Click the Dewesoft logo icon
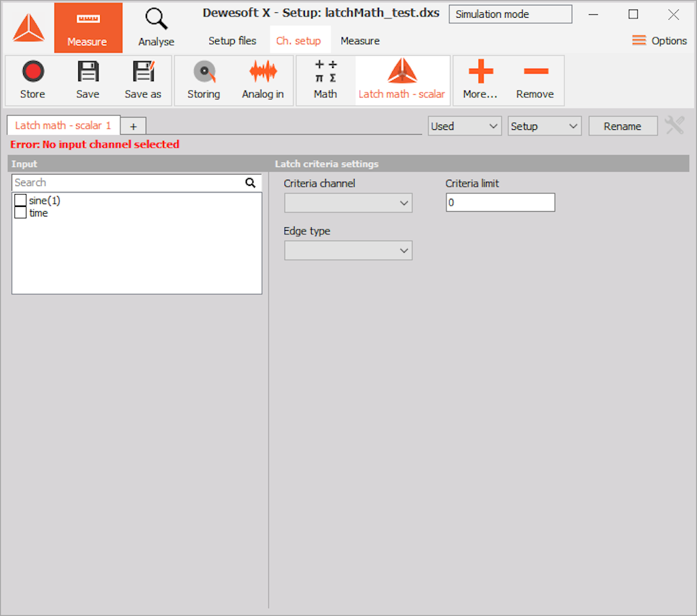Image resolution: width=697 pixels, height=616 pixels. (x=29, y=28)
